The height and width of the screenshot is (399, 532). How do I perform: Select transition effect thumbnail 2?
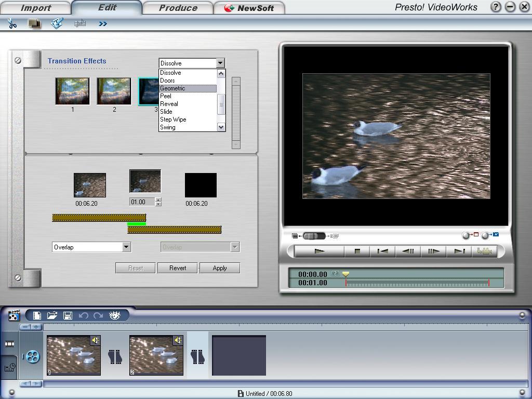click(114, 91)
